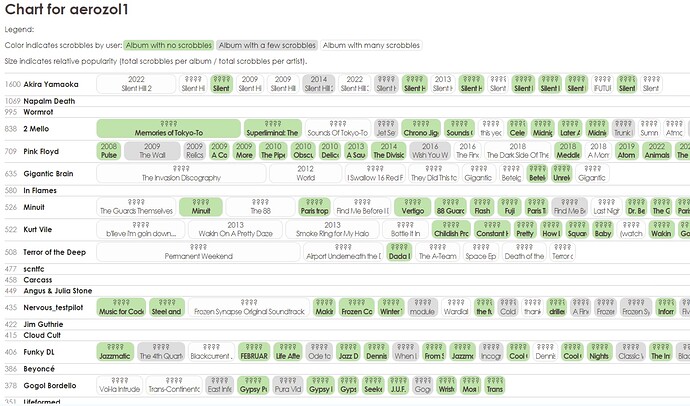Select the 2016 Wish You Were tile
Image resolution: width=690 pixels, height=406 pixels.
click(430, 151)
